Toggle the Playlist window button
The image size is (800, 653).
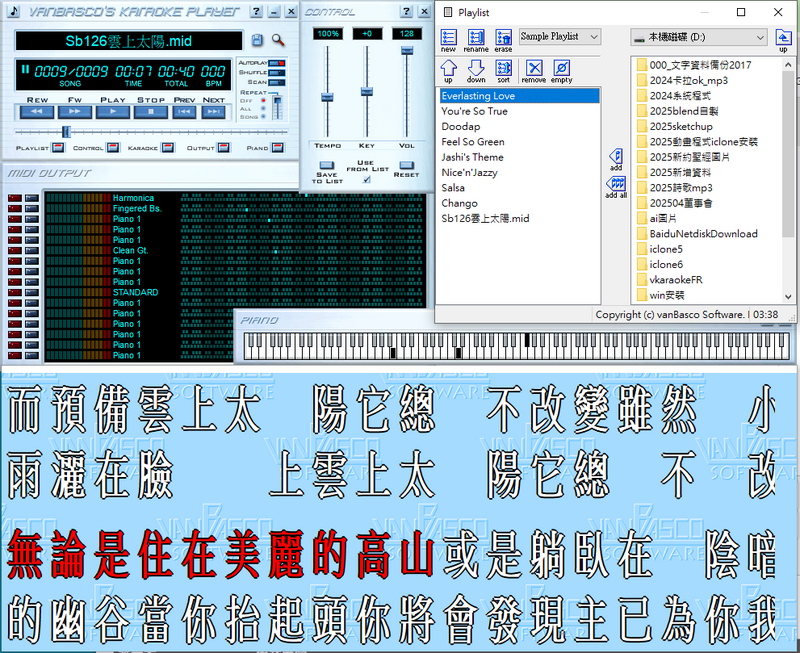[59, 148]
